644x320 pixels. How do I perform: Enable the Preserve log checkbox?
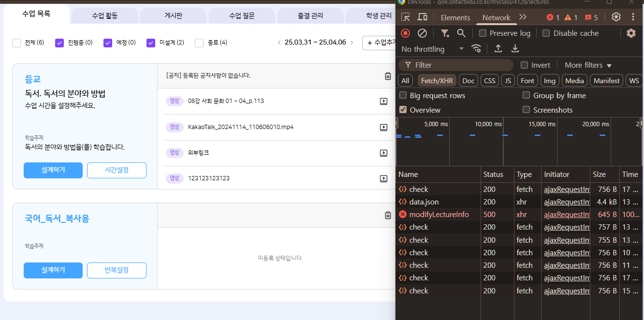pos(483,33)
